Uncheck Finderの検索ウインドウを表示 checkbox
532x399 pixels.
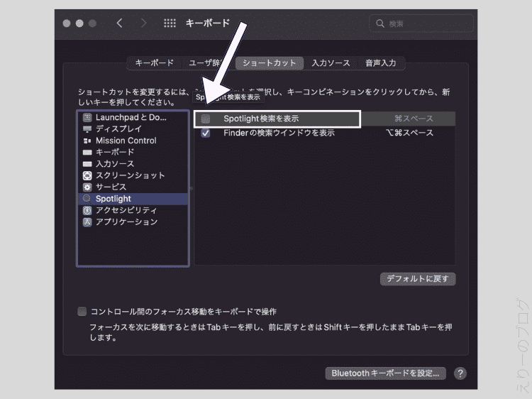(206, 133)
